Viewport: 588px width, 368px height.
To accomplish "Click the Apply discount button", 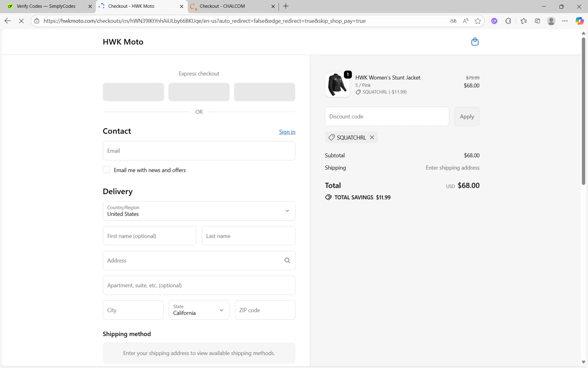I will (x=467, y=117).
